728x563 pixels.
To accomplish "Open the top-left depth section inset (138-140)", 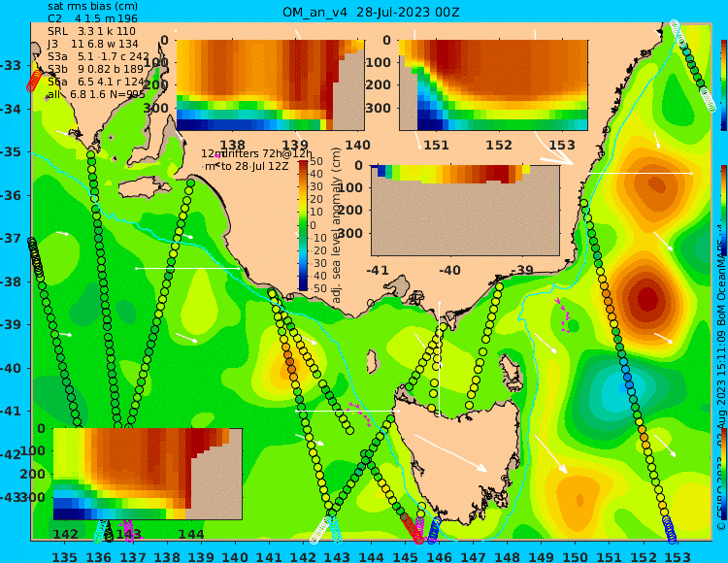I will click(270, 85).
